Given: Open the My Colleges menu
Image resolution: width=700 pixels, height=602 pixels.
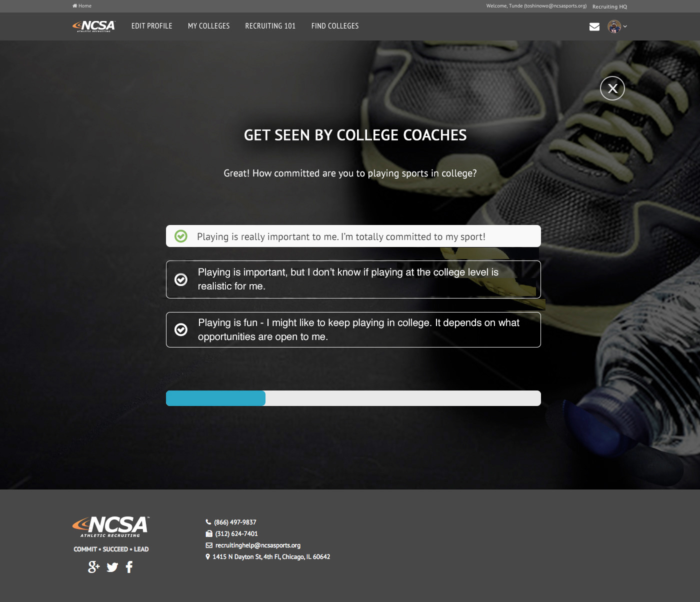Looking at the screenshot, I should tap(209, 26).
